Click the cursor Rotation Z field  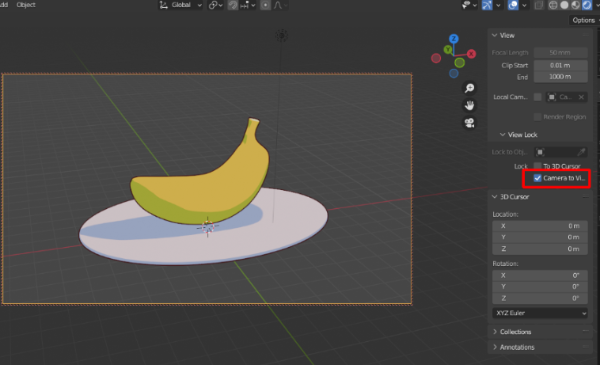540,298
